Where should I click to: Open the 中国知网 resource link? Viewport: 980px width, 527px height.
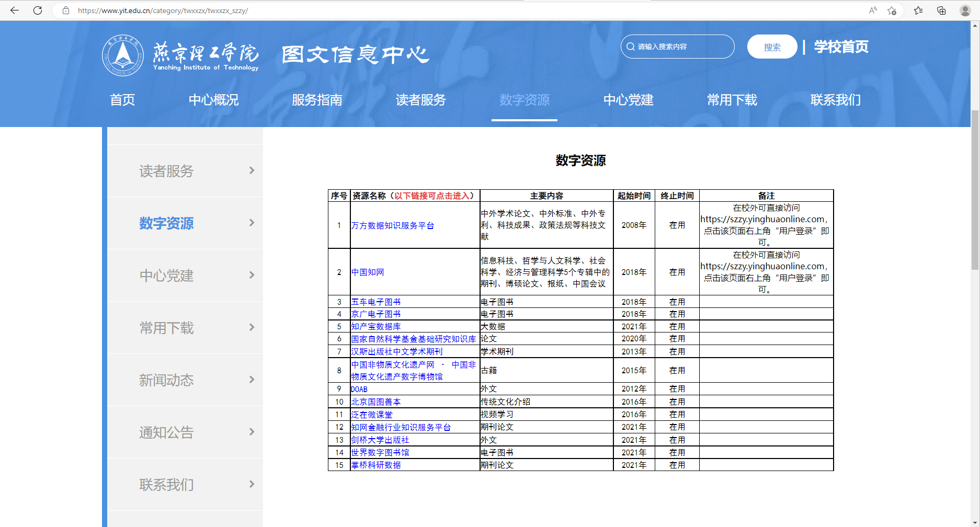coord(368,272)
